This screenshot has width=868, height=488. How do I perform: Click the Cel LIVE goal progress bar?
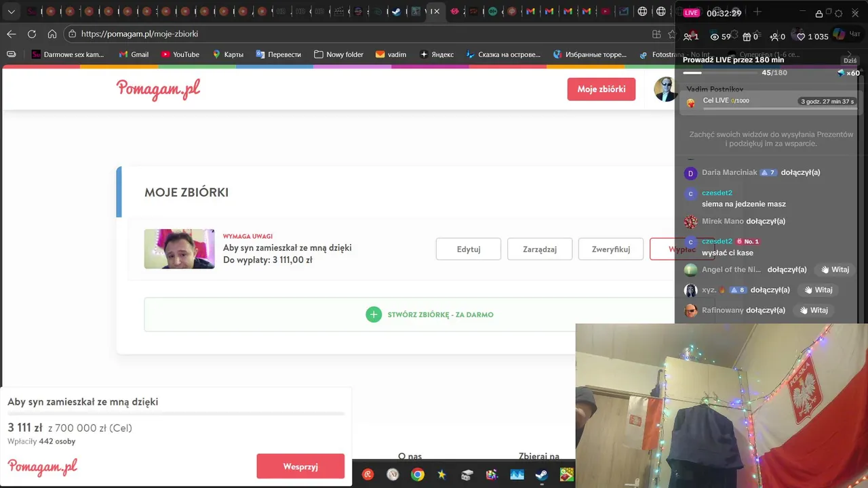780,108
